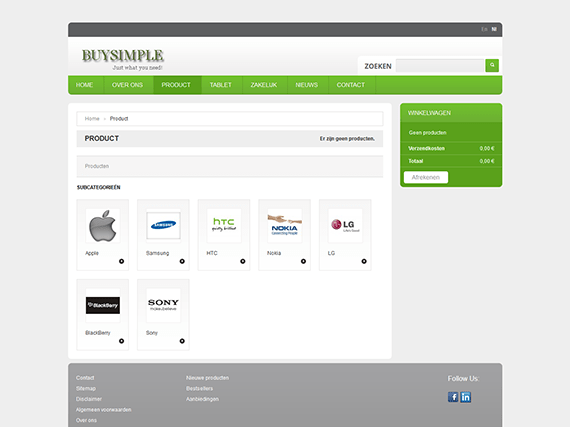The height and width of the screenshot is (427, 570).
Task: Go to the ZAKELIJK menu item
Action: click(264, 85)
